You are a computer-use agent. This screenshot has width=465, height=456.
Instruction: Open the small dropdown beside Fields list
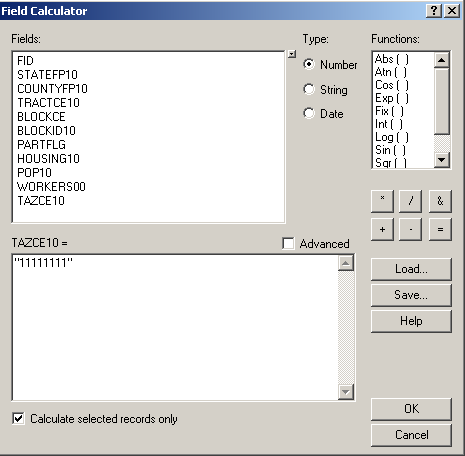pyautogui.click(x=292, y=54)
